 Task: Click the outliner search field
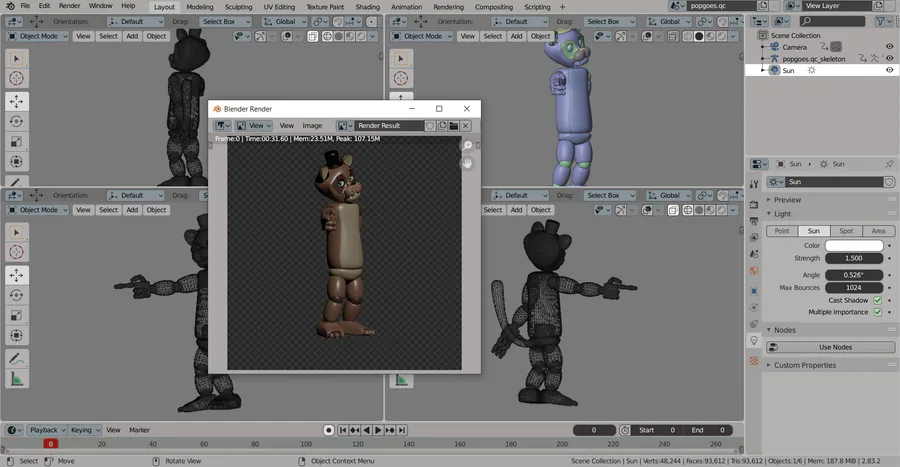[x=832, y=21]
